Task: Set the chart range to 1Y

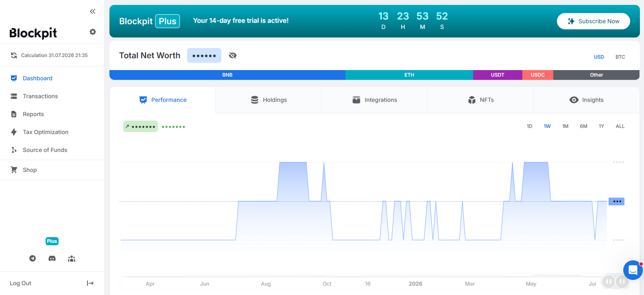Action: [x=601, y=126]
